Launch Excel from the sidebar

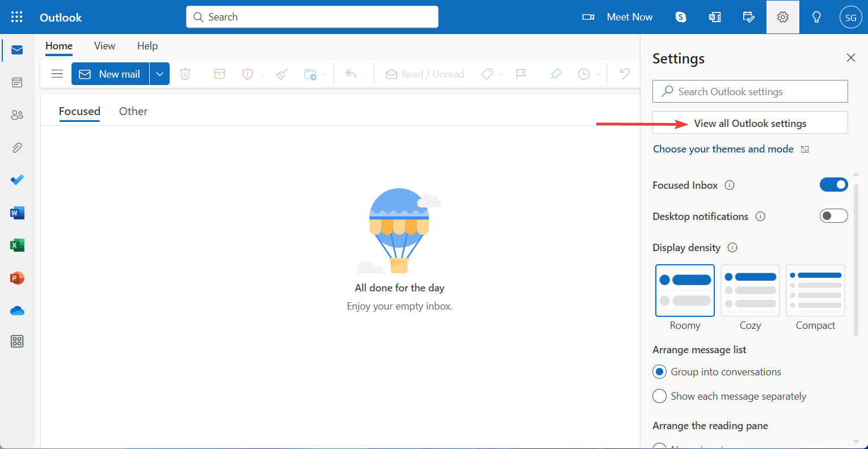click(17, 245)
